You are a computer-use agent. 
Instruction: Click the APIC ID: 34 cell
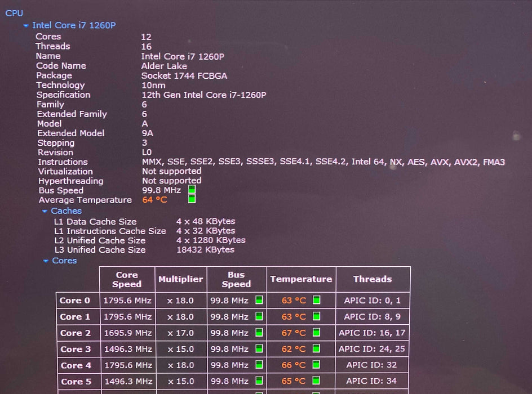pos(371,381)
